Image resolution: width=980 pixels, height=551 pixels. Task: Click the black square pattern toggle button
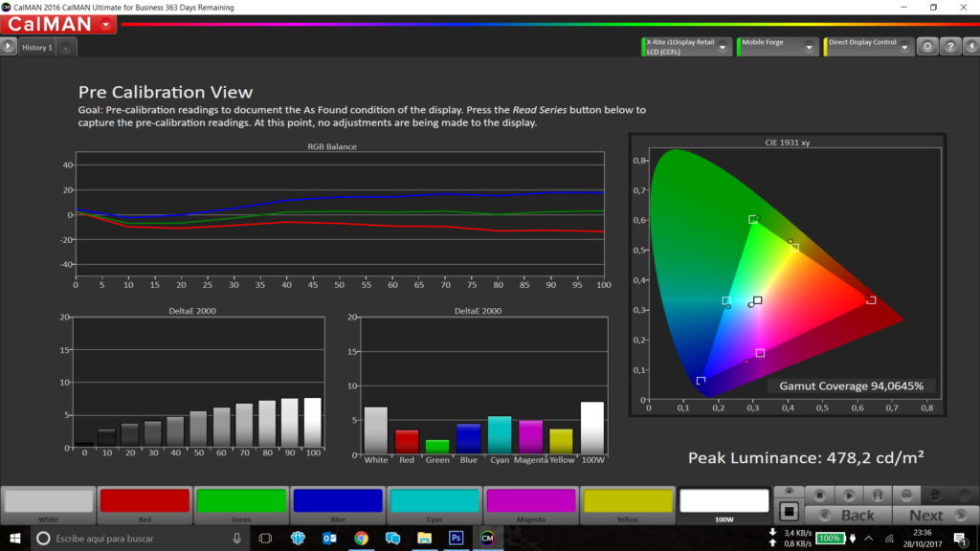pyautogui.click(x=789, y=513)
